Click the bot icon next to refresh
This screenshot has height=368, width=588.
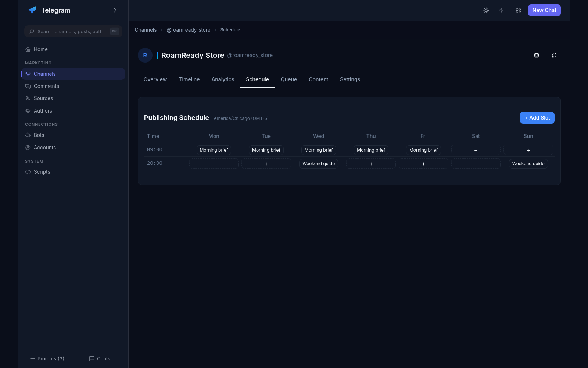coord(537,55)
